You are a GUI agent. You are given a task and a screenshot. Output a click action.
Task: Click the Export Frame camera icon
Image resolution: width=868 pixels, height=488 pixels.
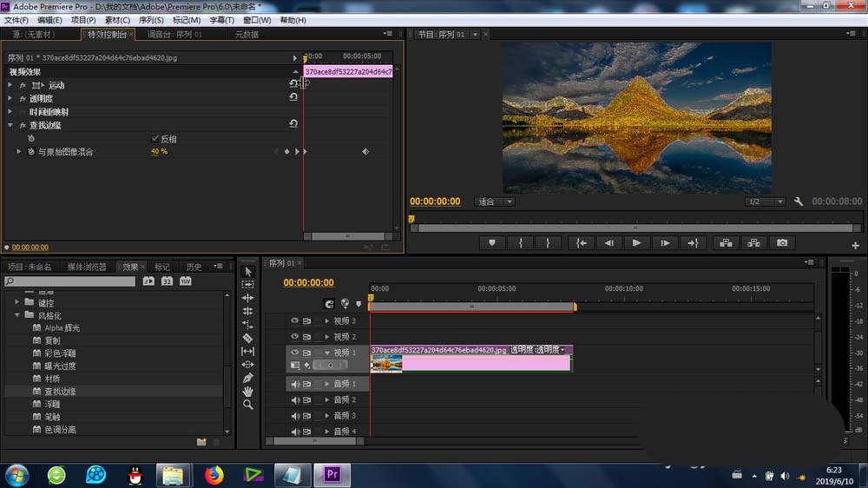click(782, 243)
